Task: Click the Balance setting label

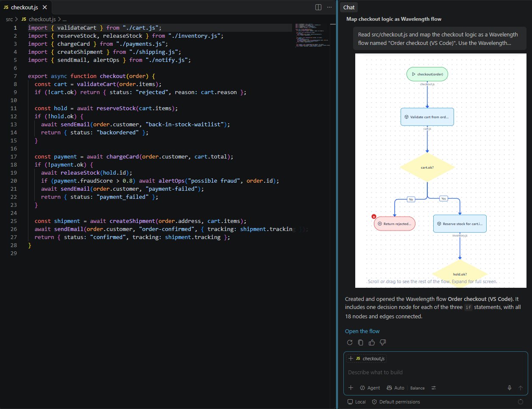Action: coord(418,388)
